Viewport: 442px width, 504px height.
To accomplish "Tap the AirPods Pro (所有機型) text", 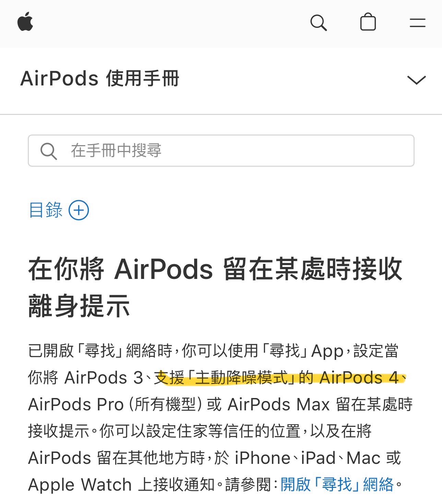I will 115,404.
